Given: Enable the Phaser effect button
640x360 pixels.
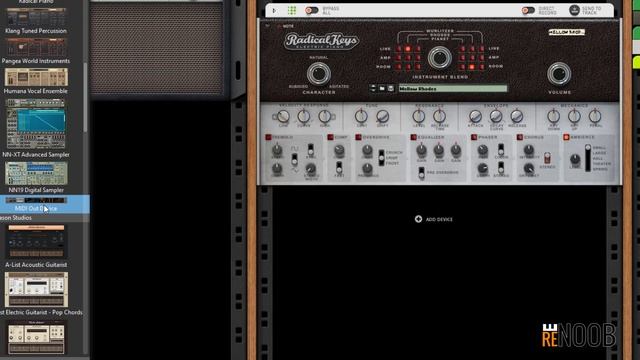Looking at the screenshot, I should coord(474,137).
